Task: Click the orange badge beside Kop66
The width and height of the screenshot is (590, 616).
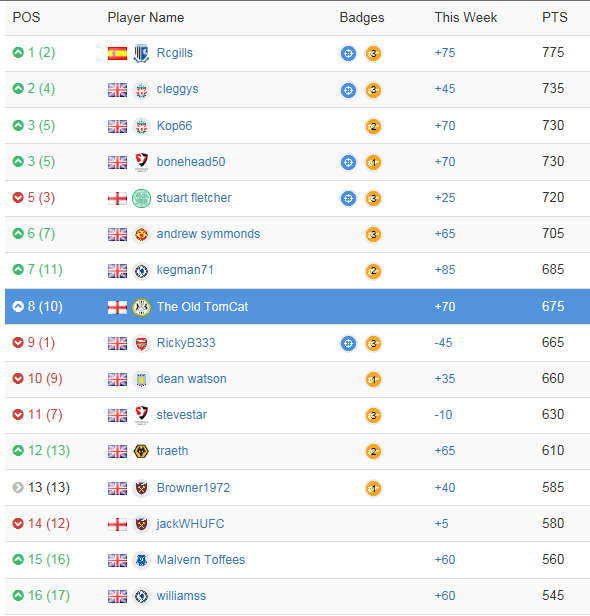Action: pos(373,126)
